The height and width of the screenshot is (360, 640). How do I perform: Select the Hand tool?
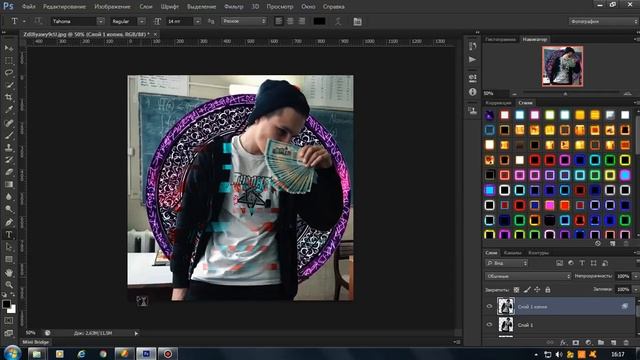[x=9, y=272]
